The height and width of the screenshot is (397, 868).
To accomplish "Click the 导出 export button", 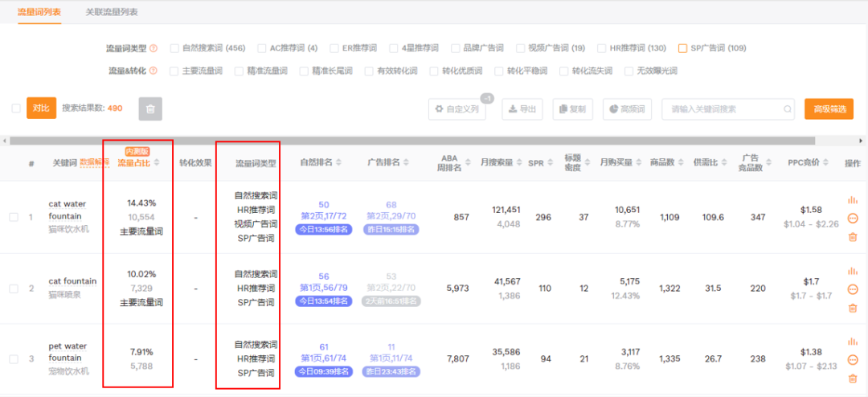I will click(522, 109).
